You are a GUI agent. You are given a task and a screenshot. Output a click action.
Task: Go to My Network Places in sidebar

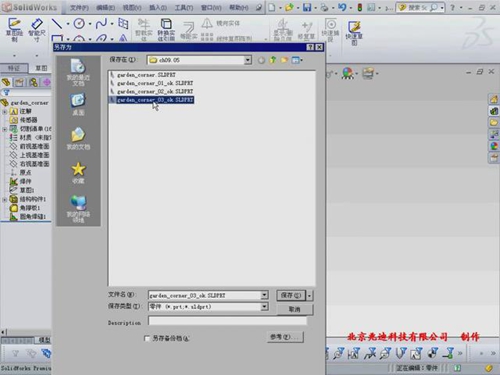click(x=78, y=209)
